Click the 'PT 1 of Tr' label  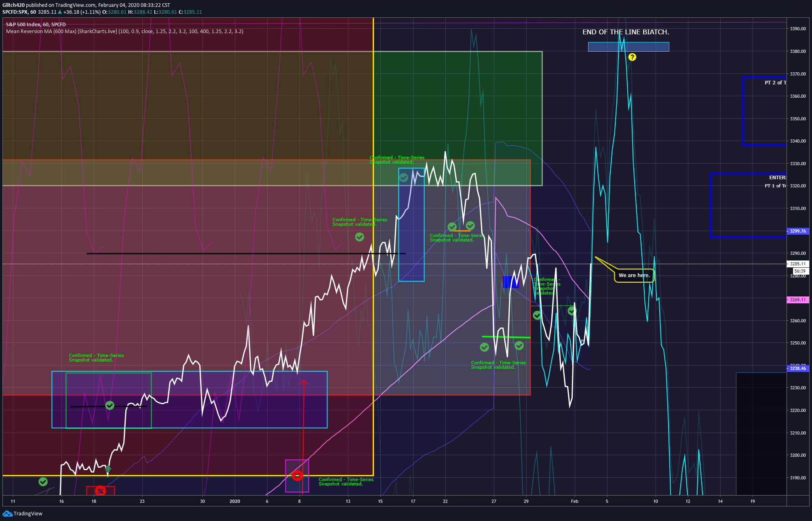coord(775,186)
